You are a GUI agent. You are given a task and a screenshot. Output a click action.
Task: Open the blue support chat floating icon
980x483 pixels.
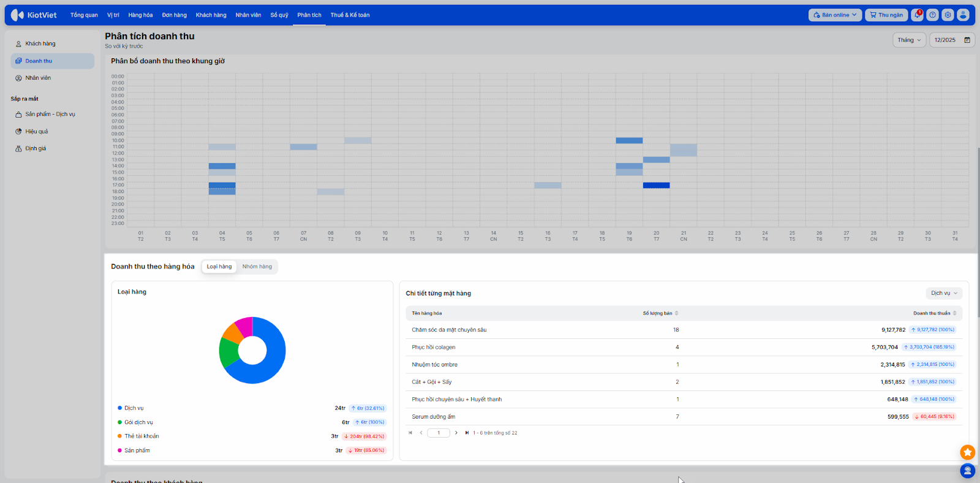pyautogui.click(x=967, y=471)
